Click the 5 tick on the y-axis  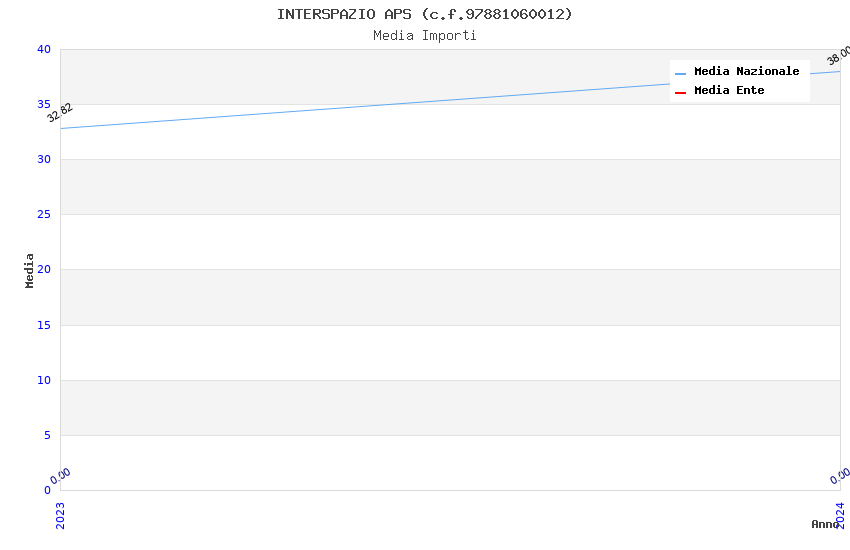click(x=46, y=435)
